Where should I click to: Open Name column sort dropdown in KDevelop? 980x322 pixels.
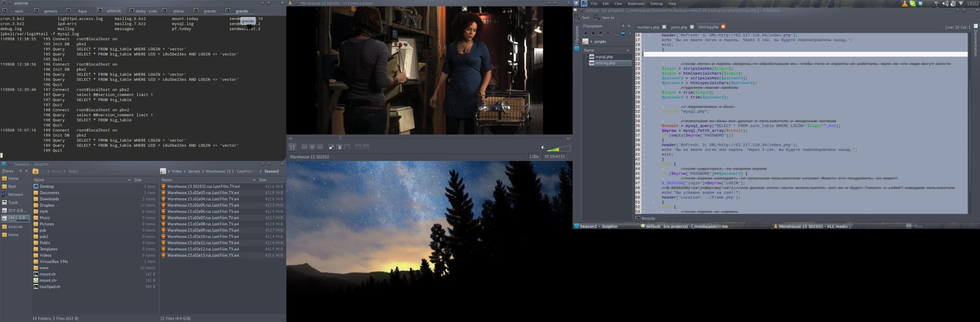point(627,50)
